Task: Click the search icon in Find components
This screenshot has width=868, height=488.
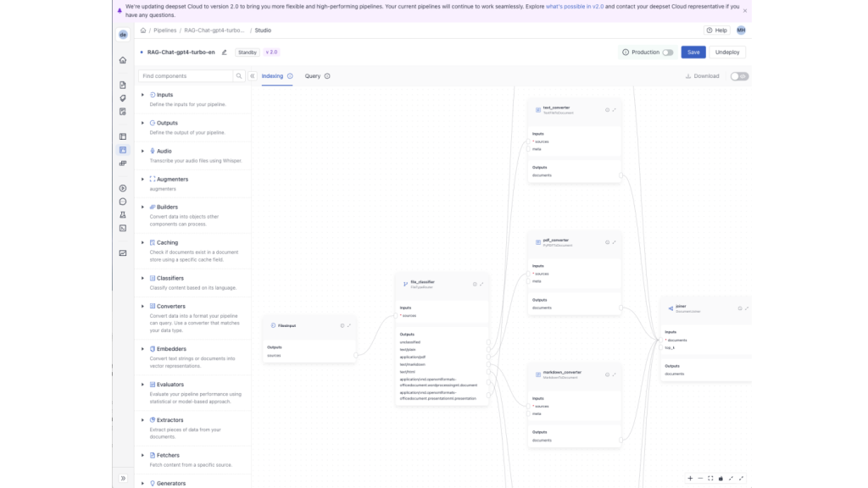Action: pos(239,76)
